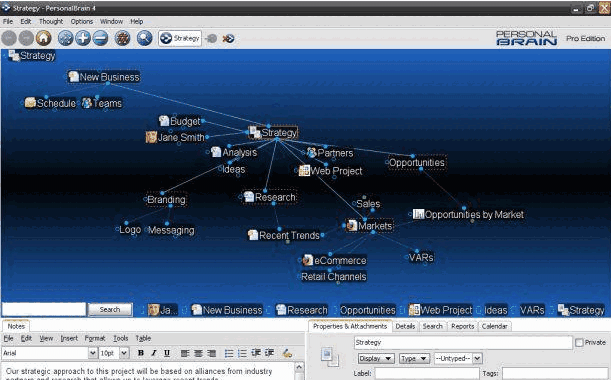611x380 pixels.
Task: Increase indent in Notes toolbar
Action: [x=269, y=353]
